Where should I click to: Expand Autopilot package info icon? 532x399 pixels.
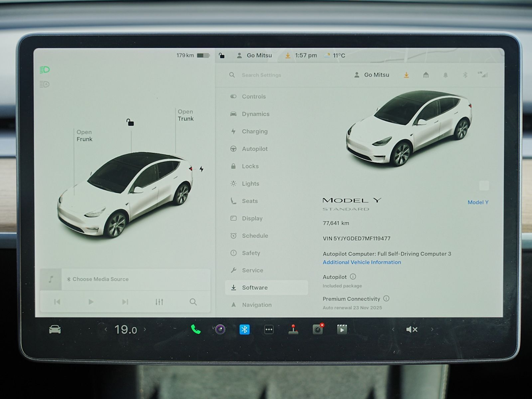(353, 277)
